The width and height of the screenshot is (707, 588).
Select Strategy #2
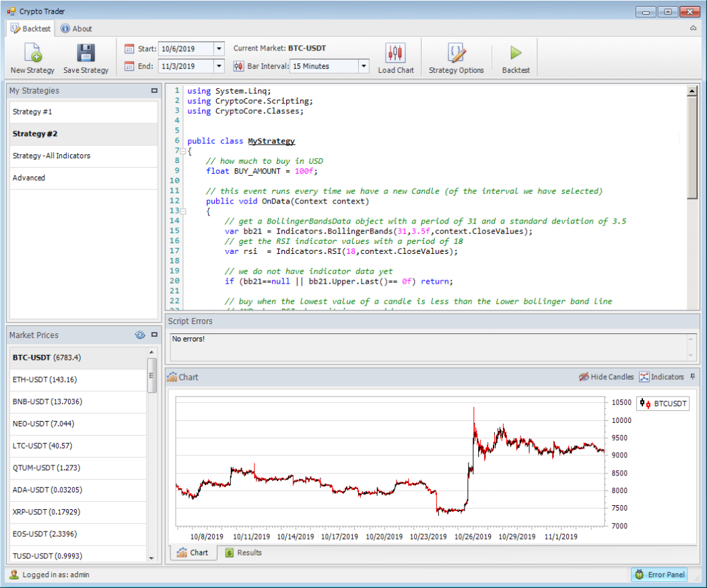(84, 134)
